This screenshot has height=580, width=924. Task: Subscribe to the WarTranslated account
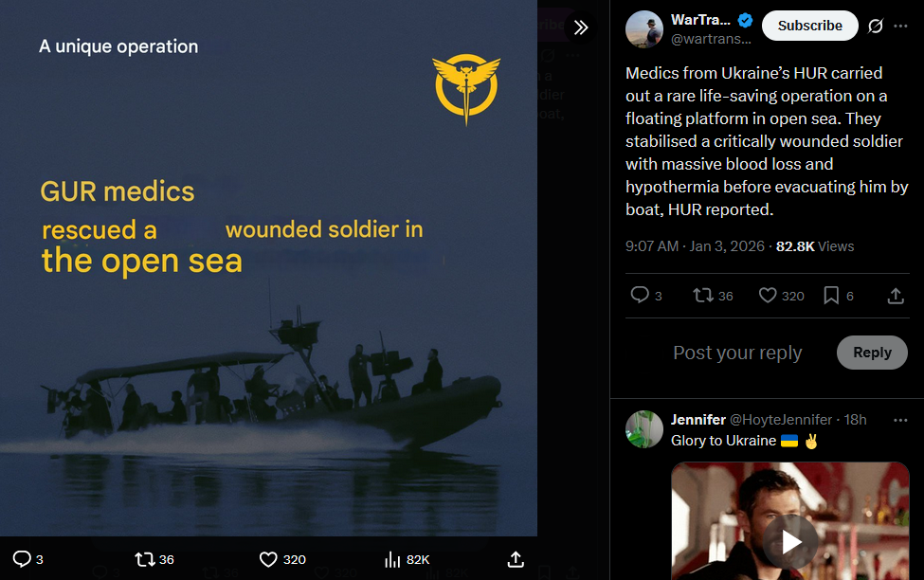click(x=809, y=26)
